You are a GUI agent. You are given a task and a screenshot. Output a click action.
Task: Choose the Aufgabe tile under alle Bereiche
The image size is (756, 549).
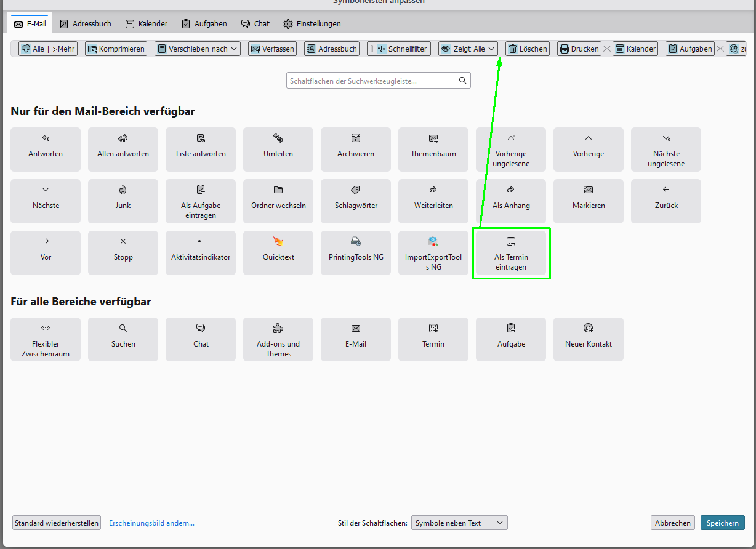[x=511, y=339]
